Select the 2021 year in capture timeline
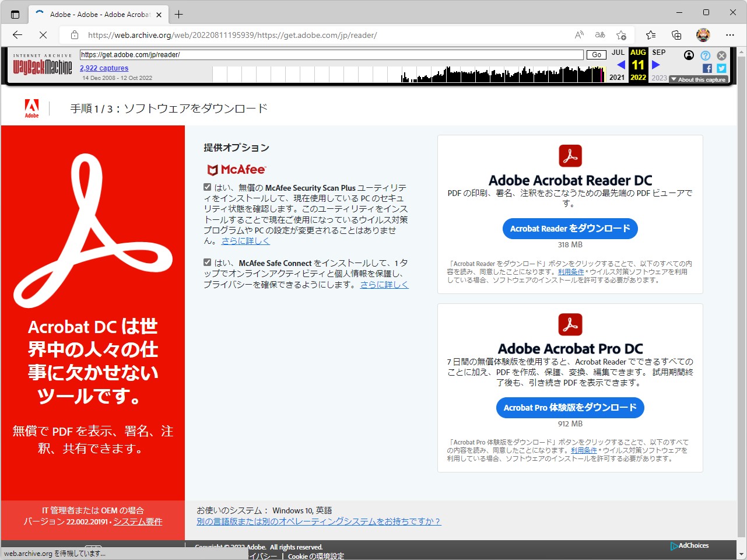 (x=617, y=78)
